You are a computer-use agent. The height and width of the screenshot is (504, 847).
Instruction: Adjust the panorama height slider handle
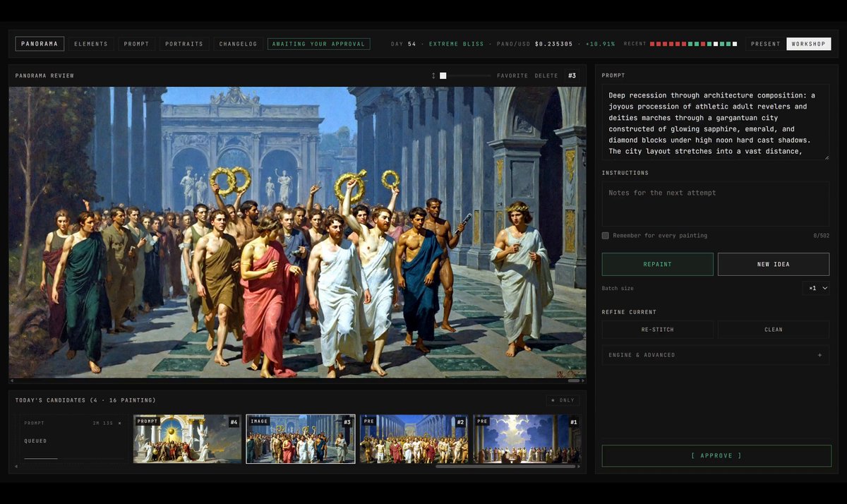coord(443,76)
